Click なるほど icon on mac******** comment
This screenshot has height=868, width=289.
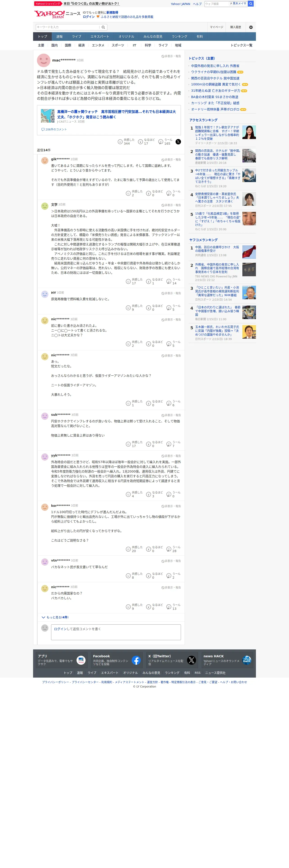[140, 142]
